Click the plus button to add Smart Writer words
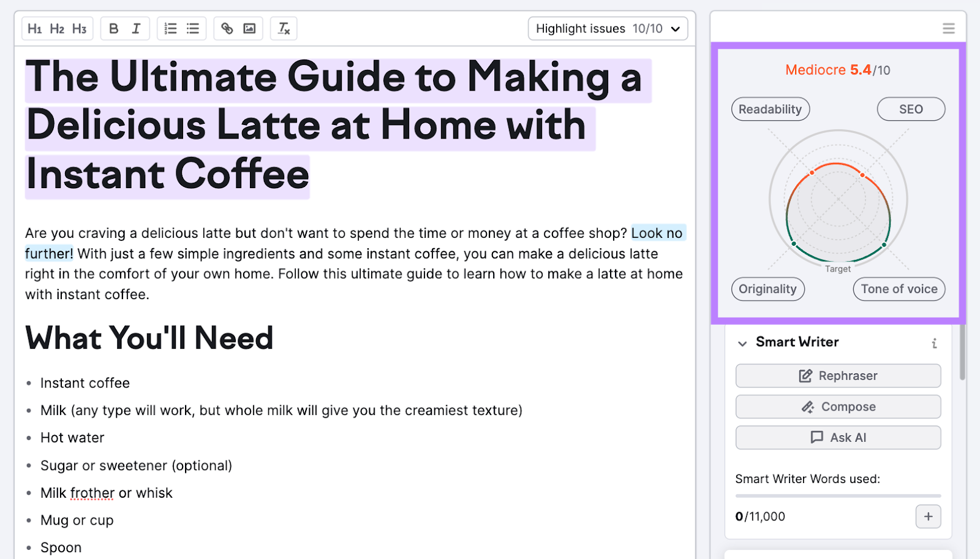 928,517
